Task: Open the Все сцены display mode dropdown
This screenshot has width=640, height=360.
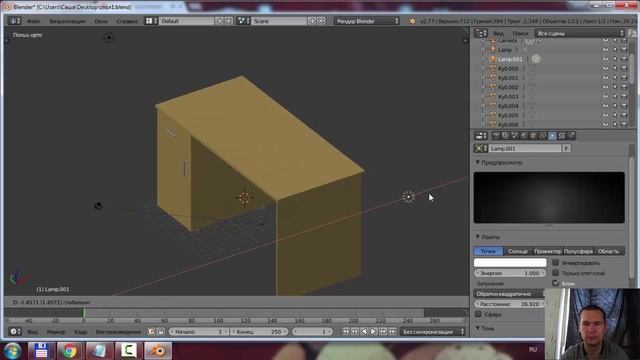Action: [x=580, y=33]
